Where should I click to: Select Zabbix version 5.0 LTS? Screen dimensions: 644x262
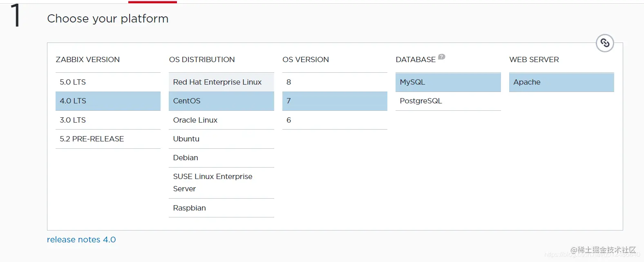click(x=108, y=82)
